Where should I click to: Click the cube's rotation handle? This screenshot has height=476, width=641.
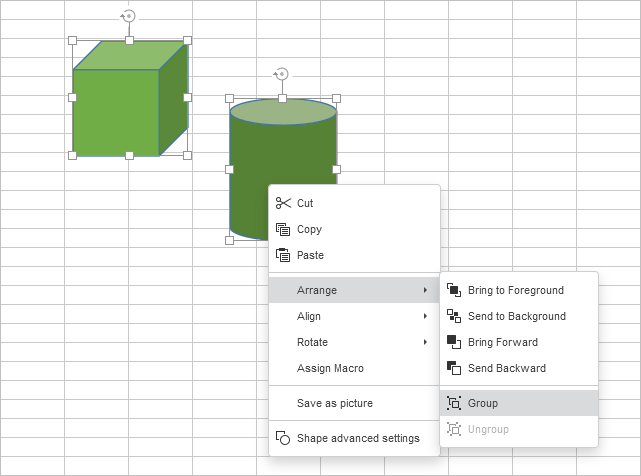coord(128,16)
